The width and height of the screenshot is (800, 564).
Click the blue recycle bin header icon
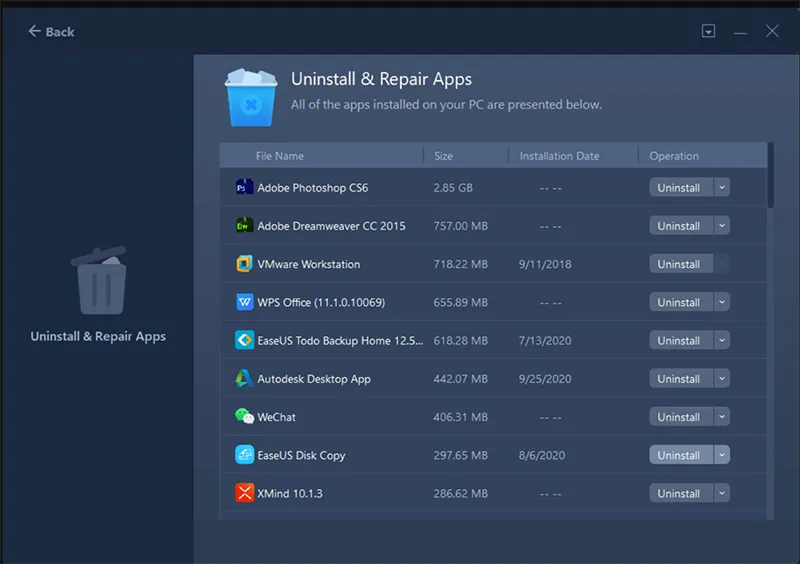pyautogui.click(x=251, y=97)
